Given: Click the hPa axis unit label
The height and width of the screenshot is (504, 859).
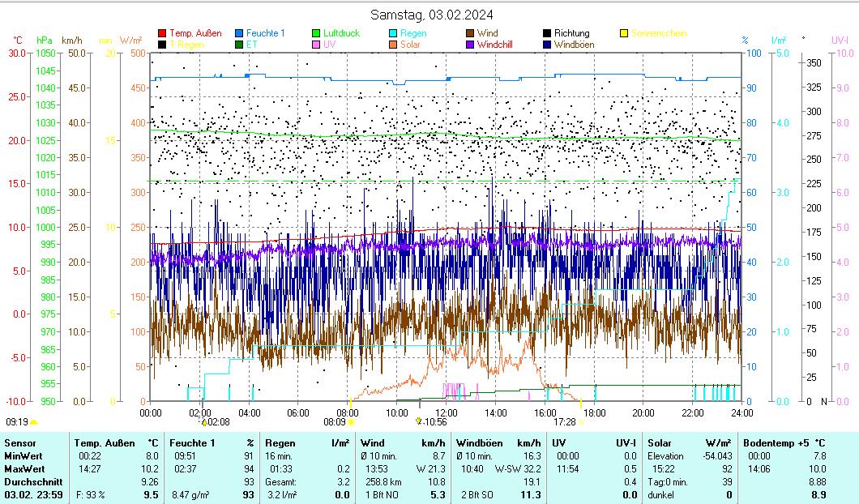Looking at the screenshot, I should click(x=45, y=41).
